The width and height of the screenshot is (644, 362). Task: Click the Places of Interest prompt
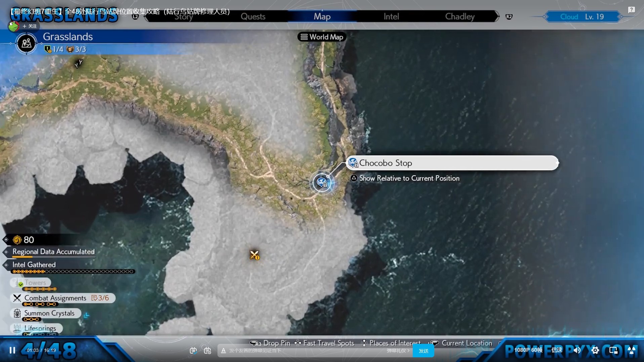point(391,343)
